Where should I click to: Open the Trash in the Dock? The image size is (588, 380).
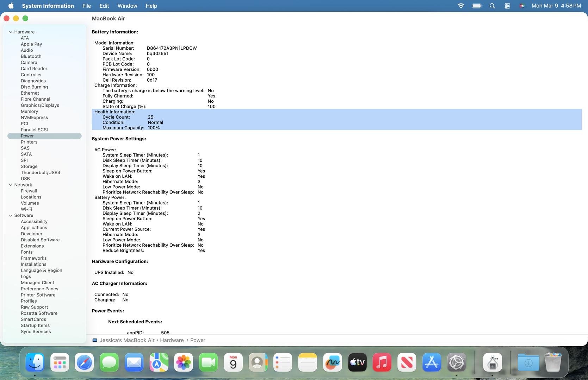point(553,362)
